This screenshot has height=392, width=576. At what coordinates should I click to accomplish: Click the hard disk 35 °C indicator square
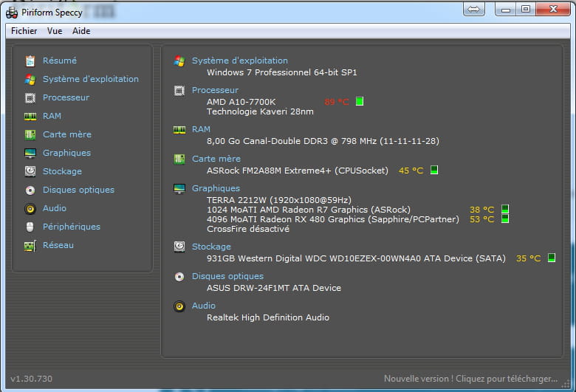tap(552, 258)
